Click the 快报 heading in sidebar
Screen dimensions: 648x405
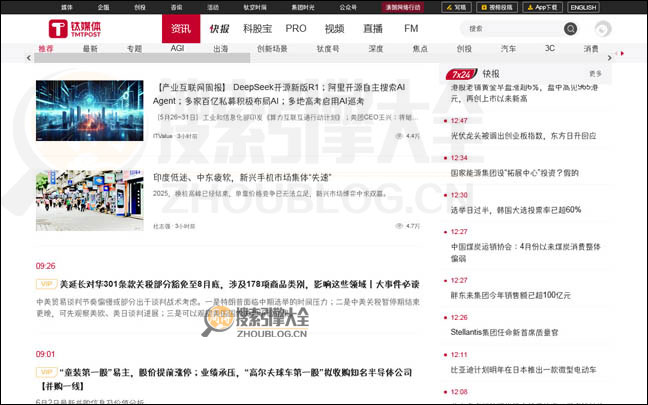(x=491, y=74)
